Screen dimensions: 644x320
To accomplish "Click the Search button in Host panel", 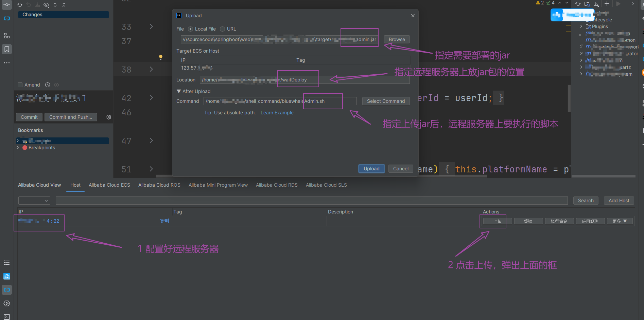I will point(586,201).
